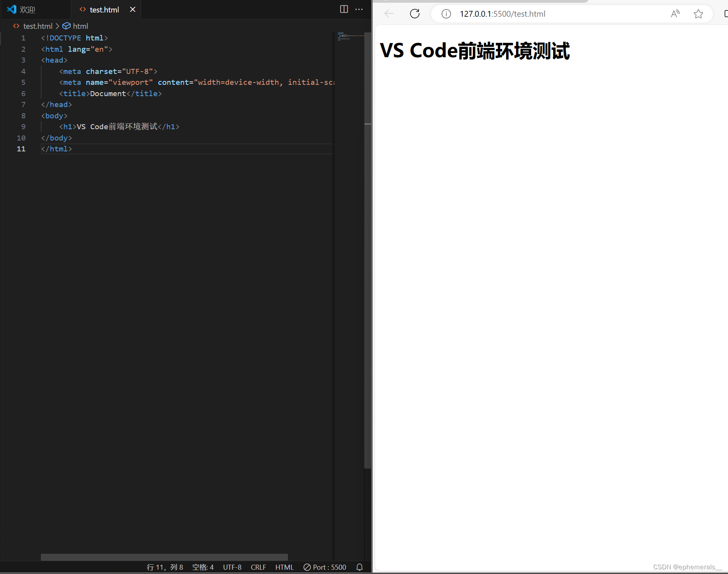Click the opening body tag on line 8
The width and height of the screenshot is (728, 574).
pos(54,116)
